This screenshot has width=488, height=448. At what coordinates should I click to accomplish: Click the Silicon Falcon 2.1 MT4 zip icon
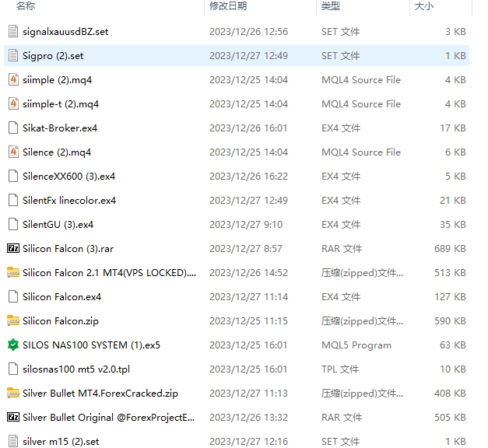coord(12,273)
